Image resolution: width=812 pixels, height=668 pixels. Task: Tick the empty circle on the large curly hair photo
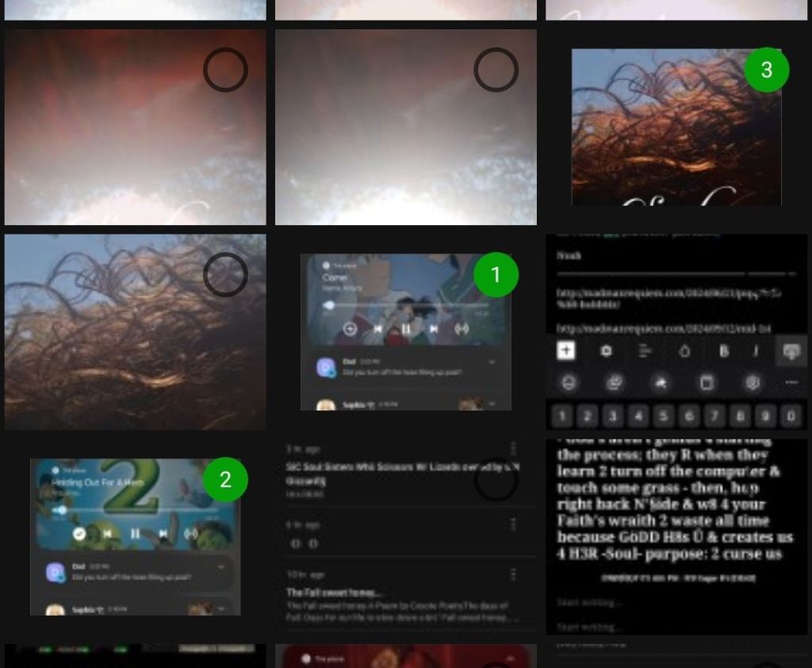tap(225, 275)
